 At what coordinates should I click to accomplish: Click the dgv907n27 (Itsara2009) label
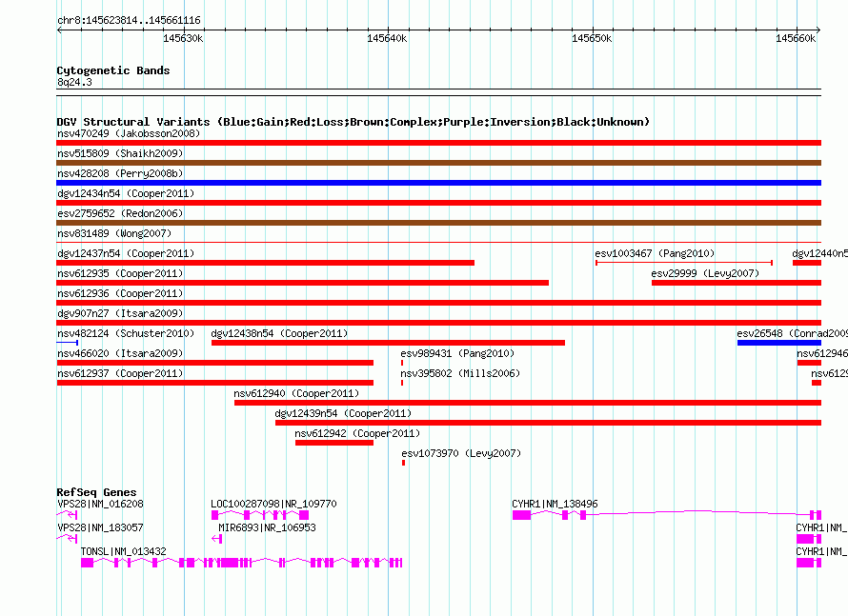(x=120, y=313)
